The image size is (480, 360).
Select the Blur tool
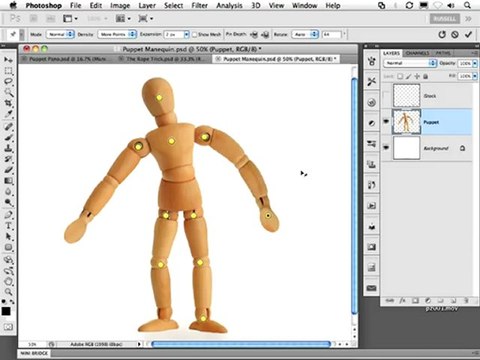click(x=8, y=192)
